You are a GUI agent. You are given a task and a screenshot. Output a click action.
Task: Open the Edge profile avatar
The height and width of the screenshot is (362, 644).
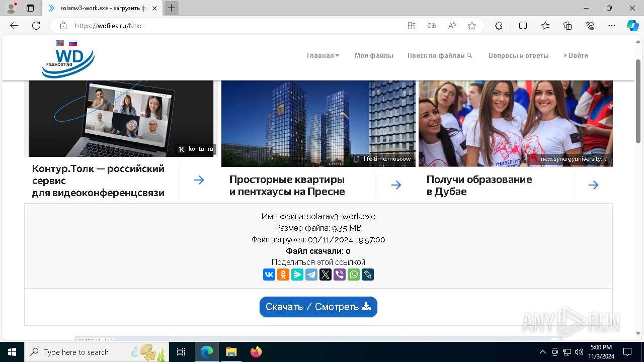point(11,8)
